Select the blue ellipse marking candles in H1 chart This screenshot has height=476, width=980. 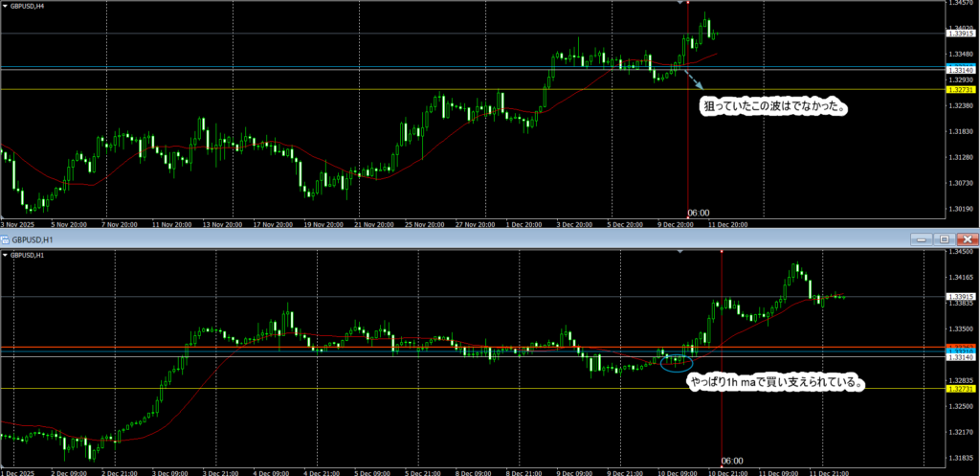(677, 361)
